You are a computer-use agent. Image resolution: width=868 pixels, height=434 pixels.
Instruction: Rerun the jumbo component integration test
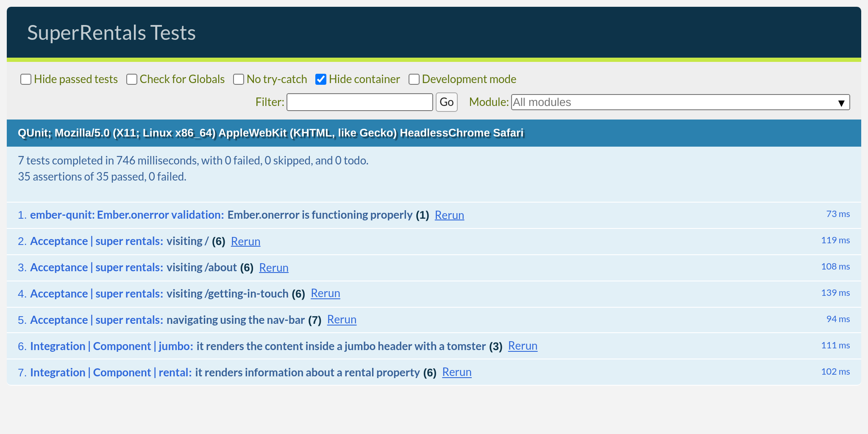coord(523,346)
